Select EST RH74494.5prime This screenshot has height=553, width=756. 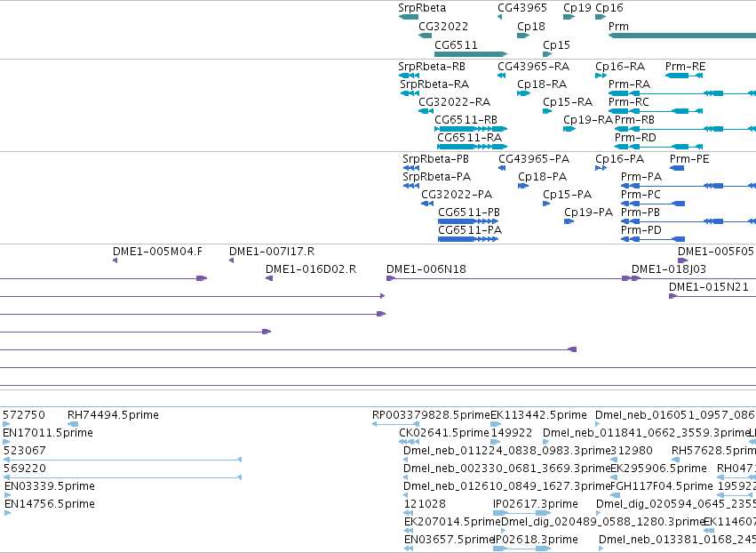(x=73, y=424)
